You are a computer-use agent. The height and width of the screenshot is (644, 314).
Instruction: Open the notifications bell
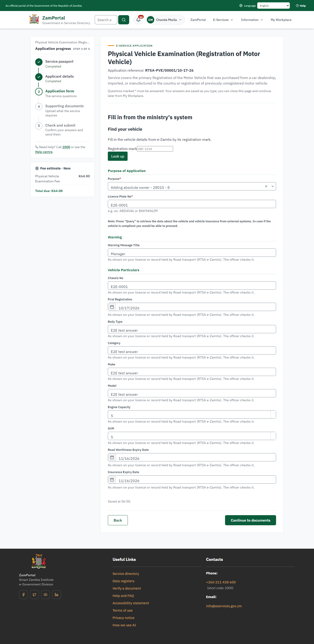coord(138,20)
